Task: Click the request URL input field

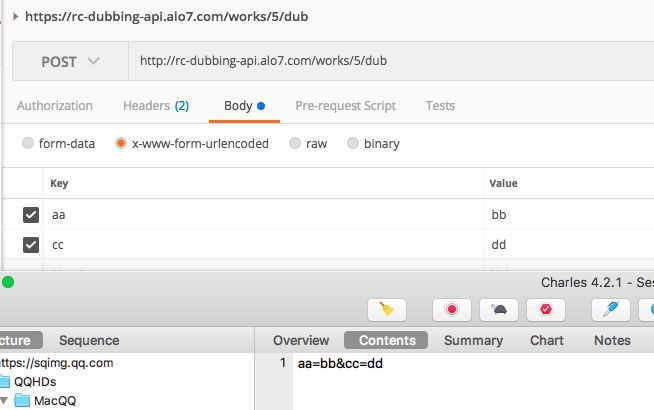Action: click(x=391, y=61)
